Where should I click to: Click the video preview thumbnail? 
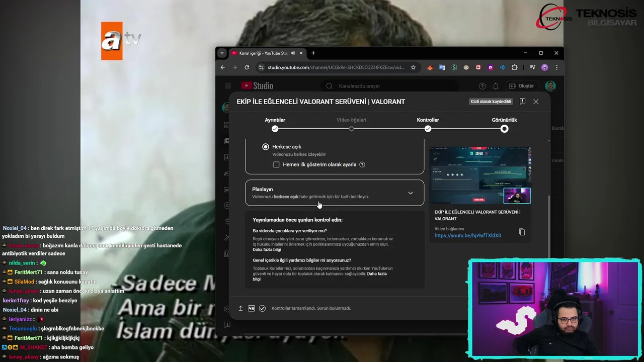point(480,175)
